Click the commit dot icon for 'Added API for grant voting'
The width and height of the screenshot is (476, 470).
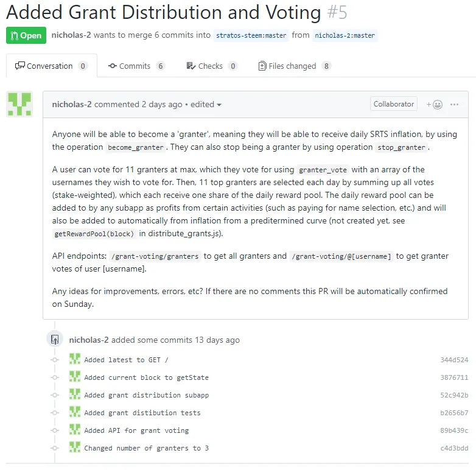click(x=55, y=430)
